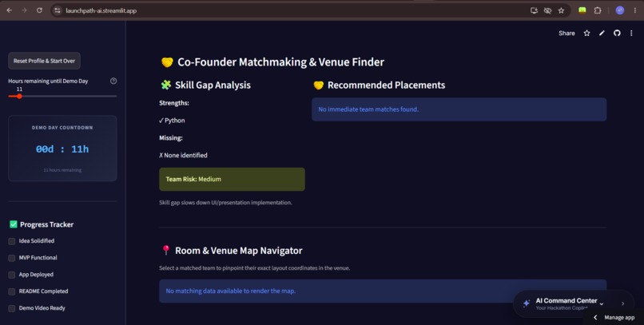Click the '00d : 11h' countdown value
644x325 pixels.
[x=62, y=149]
